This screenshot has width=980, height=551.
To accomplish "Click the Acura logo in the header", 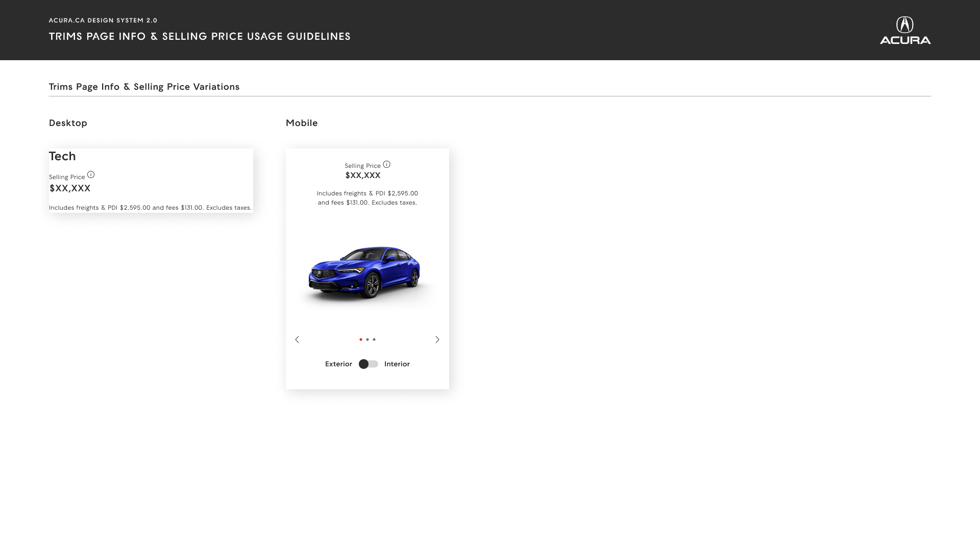I will click(x=905, y=31).
